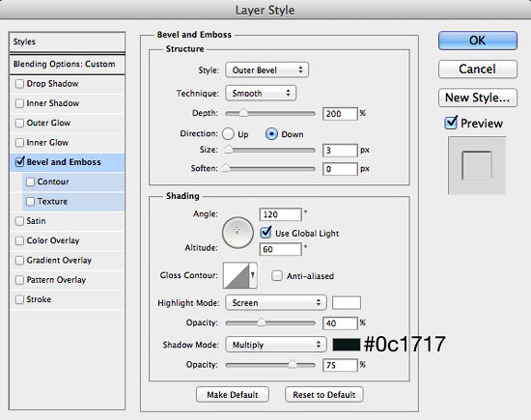This screenshot has height=420, width=531.
Task: Click the Size slider handle
Action: tap(229, 150)
